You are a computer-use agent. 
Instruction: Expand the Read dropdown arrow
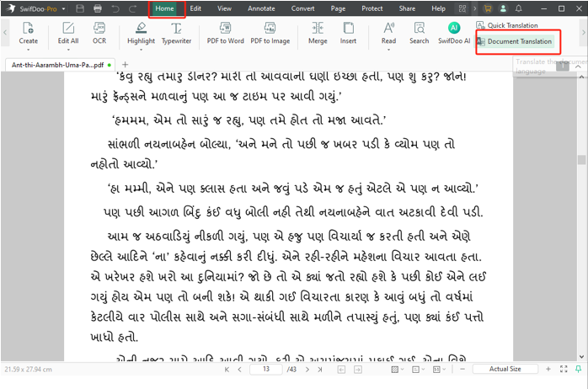click(388, 50)
